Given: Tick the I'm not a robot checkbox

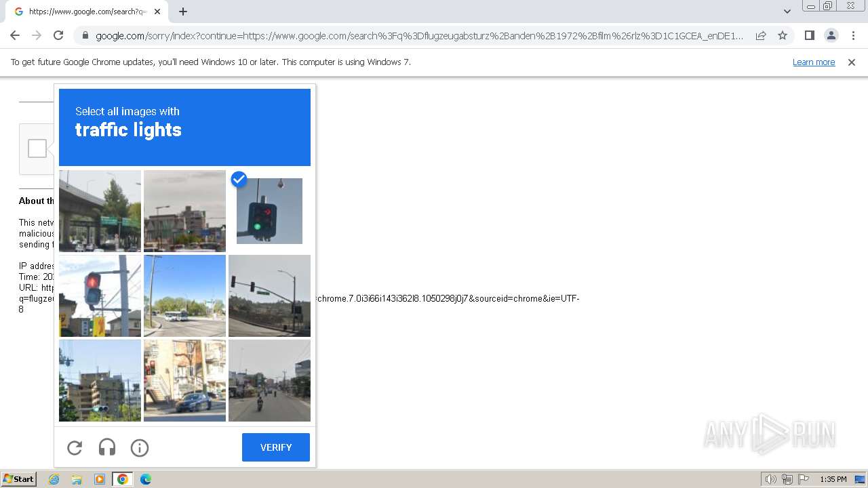Looking at the screenshot, I should coord(37,148).
